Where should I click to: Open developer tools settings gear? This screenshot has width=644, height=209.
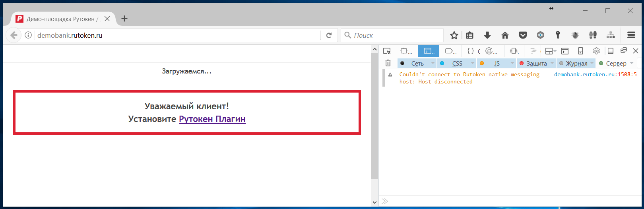click(596, 51)
